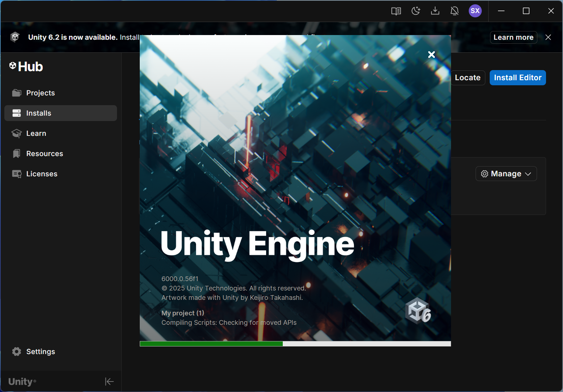This screenshot has width=563, height=392.
Task: Click the version text 6000.0.56f1
Action: point(180,279)
